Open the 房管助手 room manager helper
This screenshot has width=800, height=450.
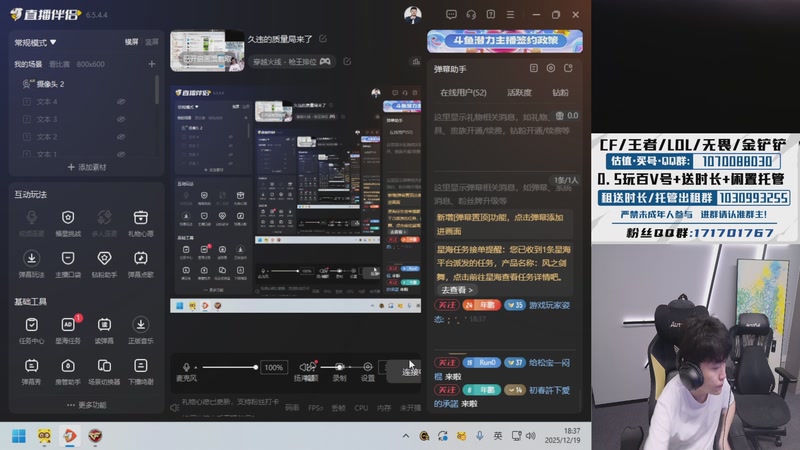tap(68, 371)
